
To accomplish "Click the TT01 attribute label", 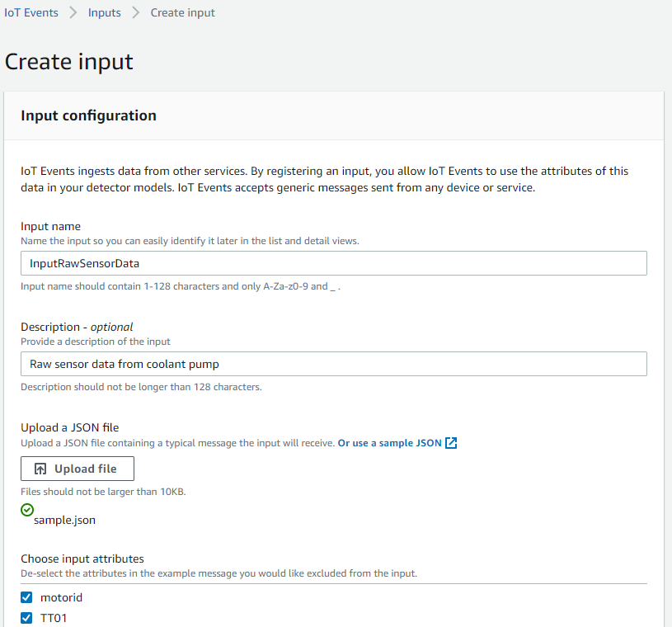I will (x=55, y=617).
